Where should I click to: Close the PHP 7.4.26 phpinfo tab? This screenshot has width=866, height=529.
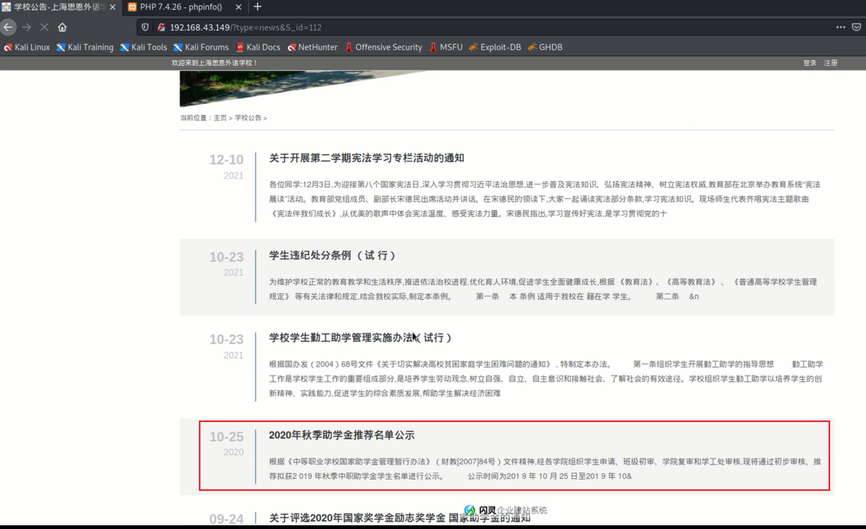[x=239, y=7]
